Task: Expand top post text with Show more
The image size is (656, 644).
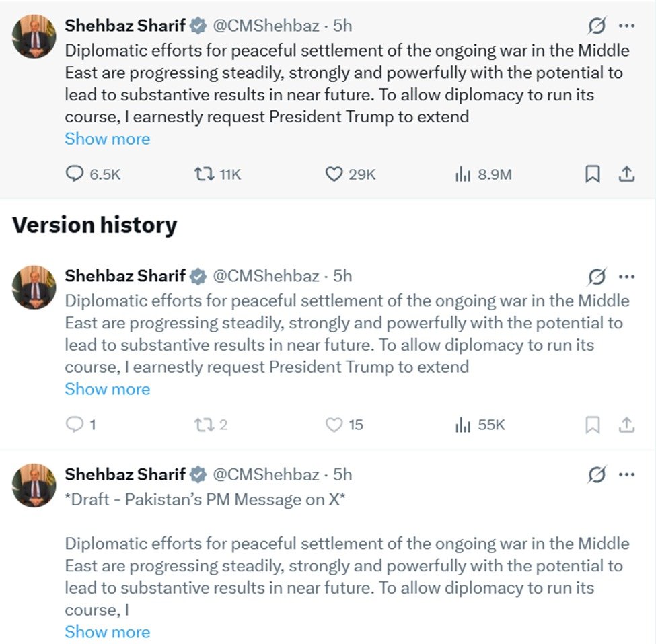Action: (108, 139)
